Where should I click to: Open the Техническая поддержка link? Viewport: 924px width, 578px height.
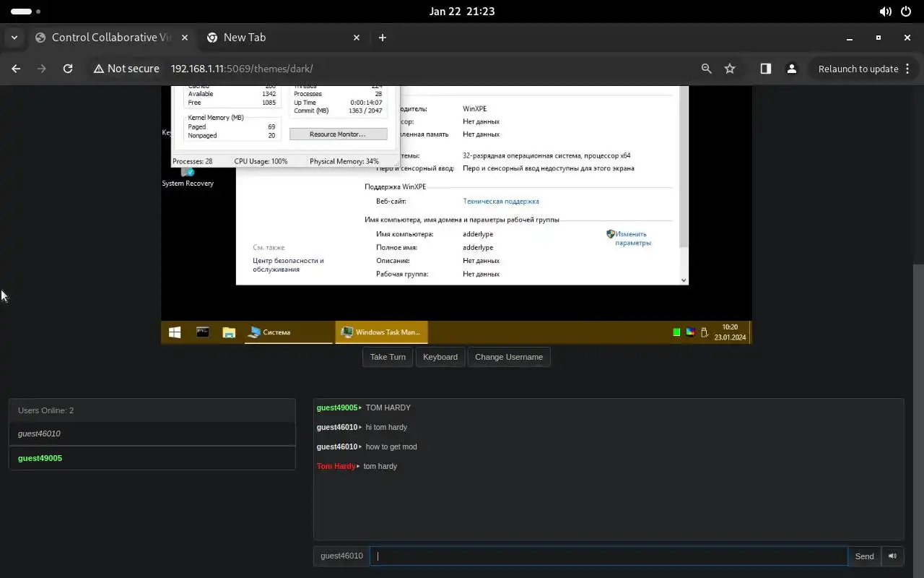(x=500, y=202)
